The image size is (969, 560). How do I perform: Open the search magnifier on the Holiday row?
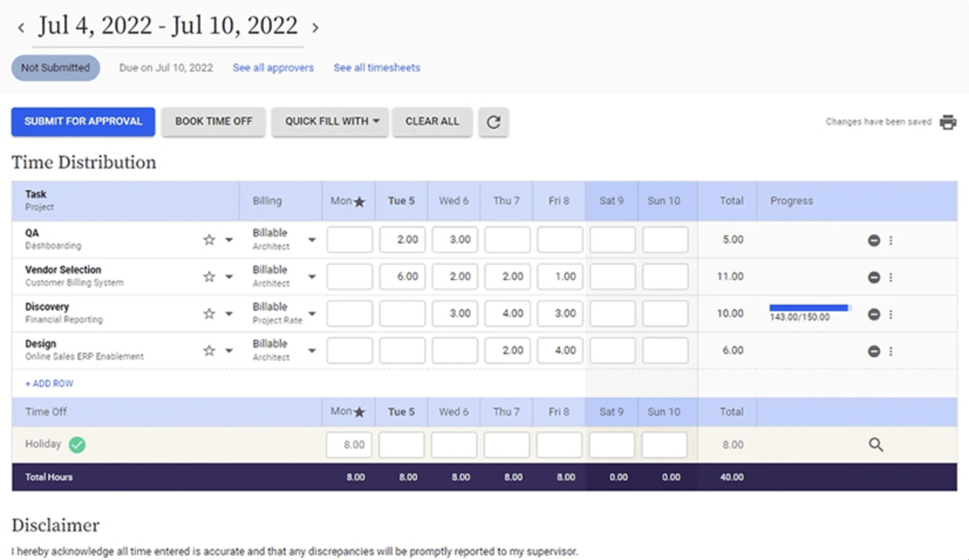pos(876,445)
